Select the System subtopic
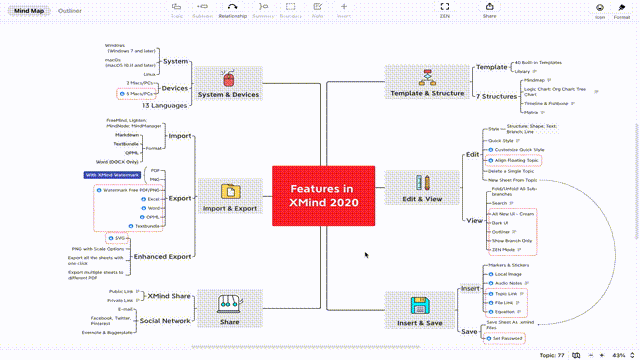Image resolution: width=640 pixels, height=360 pixels. 176,61
